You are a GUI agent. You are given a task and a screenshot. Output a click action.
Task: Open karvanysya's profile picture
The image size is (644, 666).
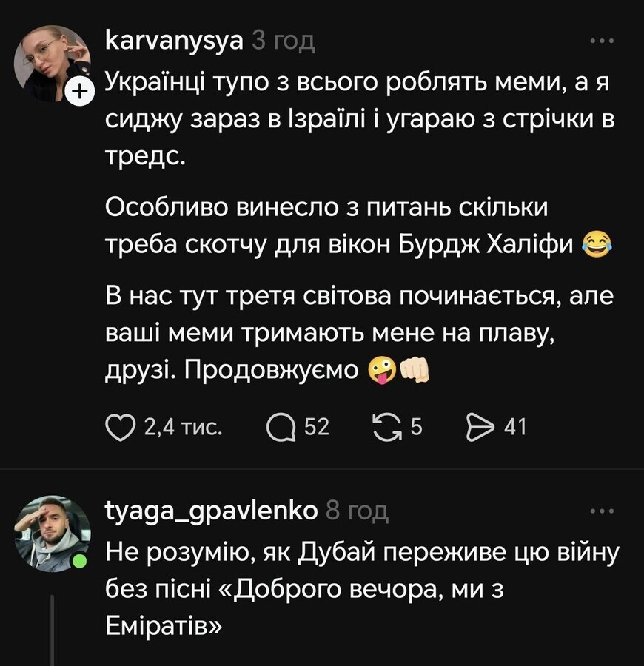(50, 63)
